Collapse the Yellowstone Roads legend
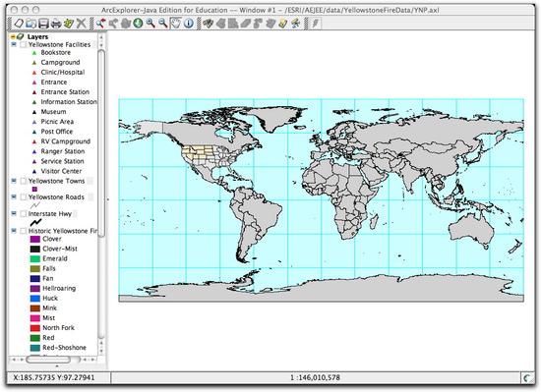The height and width of the screenshot is (392, 541). [14, 196]
